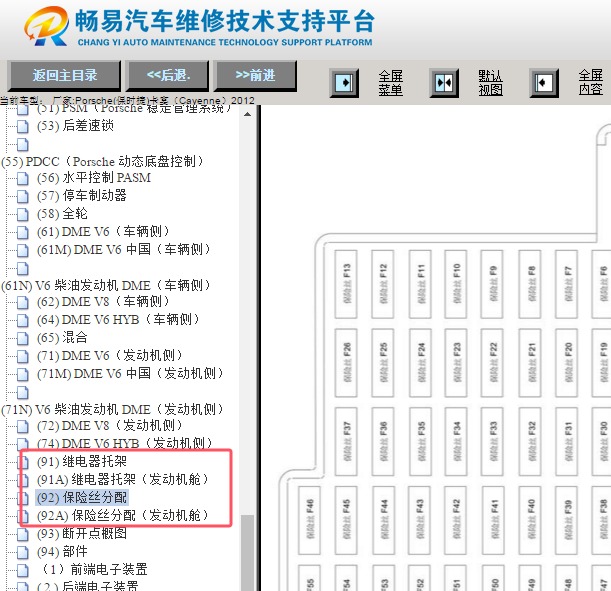Click page icon beside (71) DME V6 发动机侧
This screenshot has height=591, width=611.
click(x=23, y=356)
